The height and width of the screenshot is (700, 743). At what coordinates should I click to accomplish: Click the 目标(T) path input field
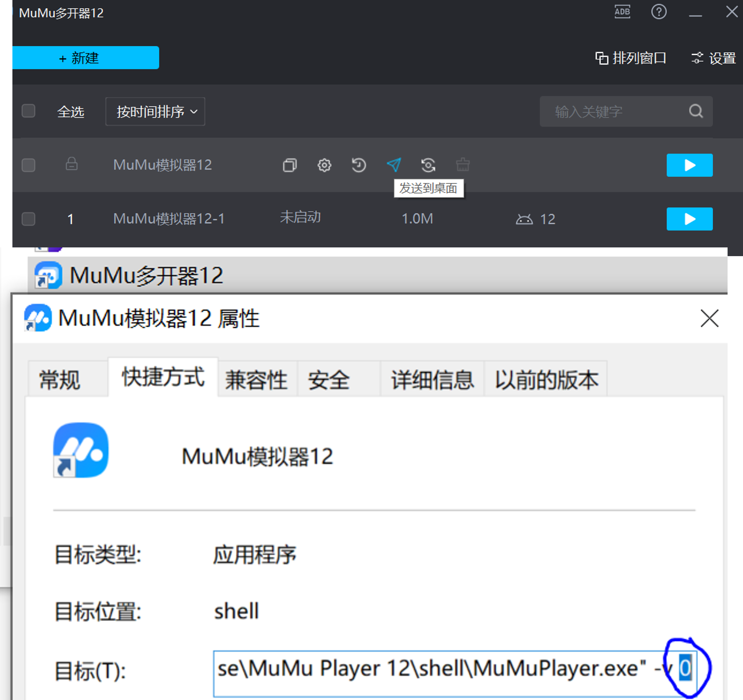point(455,674)
